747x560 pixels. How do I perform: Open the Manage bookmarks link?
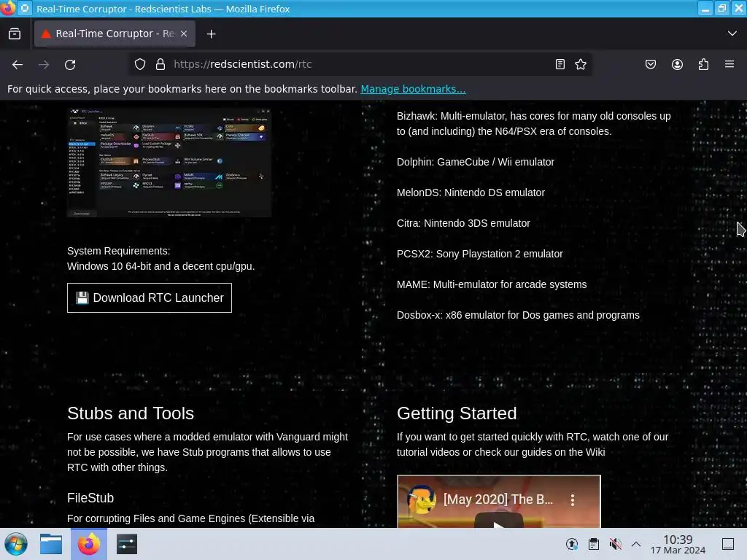(x=413, y=89)
